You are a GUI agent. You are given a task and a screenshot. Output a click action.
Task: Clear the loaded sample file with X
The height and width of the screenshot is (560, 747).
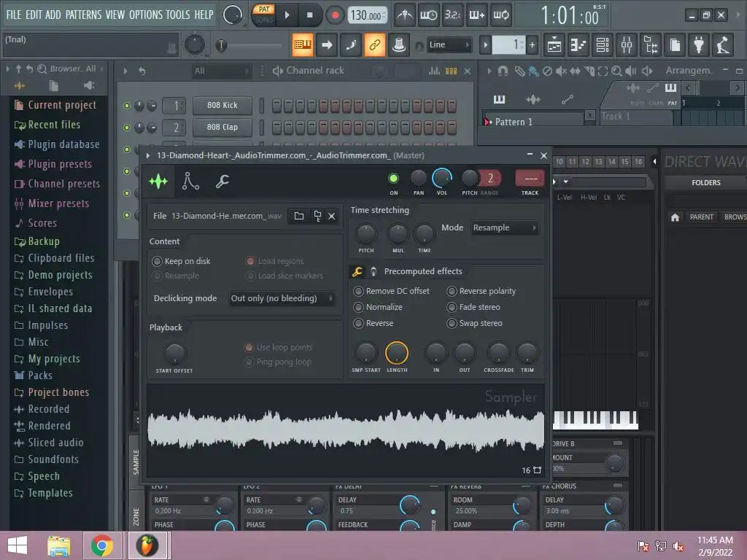click(332, 216)
